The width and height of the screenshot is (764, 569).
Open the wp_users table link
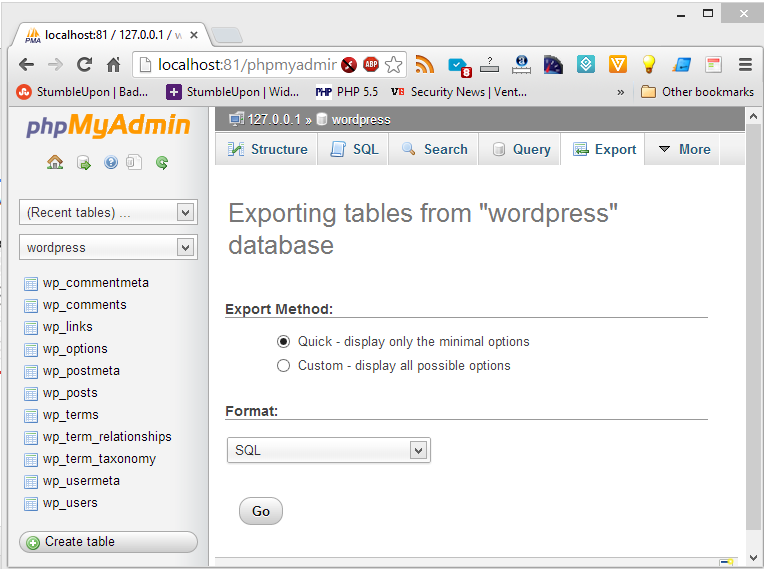(x=70, y=503)
